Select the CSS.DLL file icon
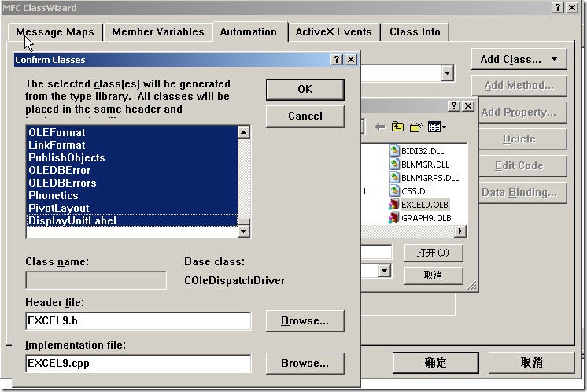 (x=394, y=191)
